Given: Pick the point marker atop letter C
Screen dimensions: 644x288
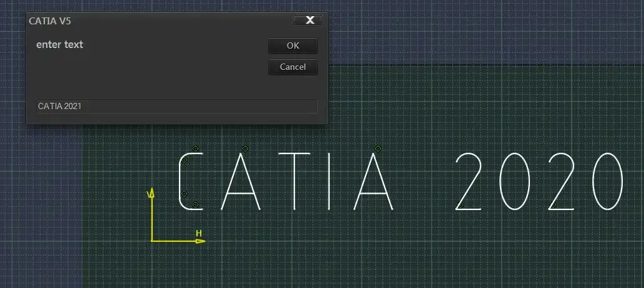Looking at the screenshot, I should 195,148.
